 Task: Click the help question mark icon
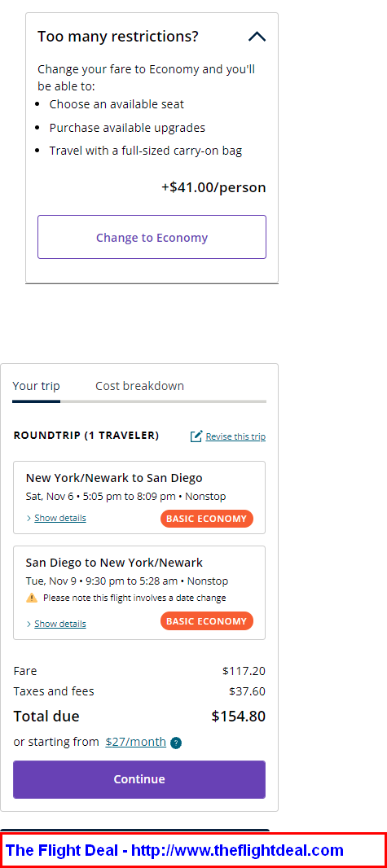click(176, 743)
